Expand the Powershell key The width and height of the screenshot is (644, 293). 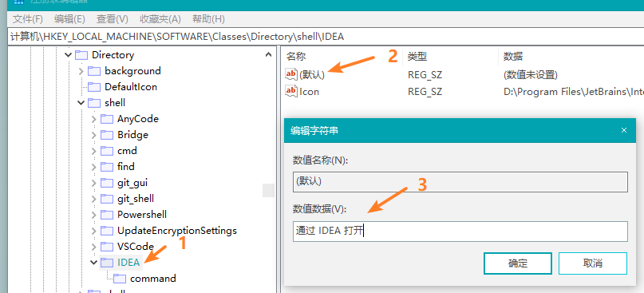(x=93, y=215)
